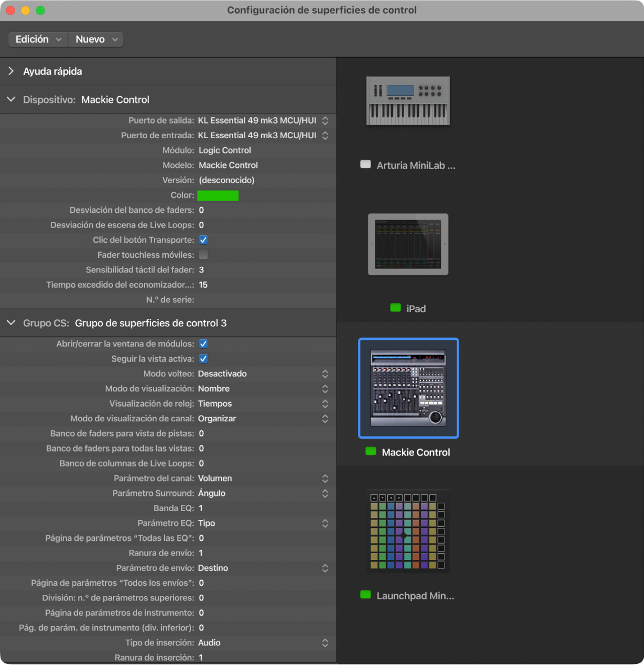Click the Ranura de envío value
The image size is (644, 665).
[x=201, y=553]
